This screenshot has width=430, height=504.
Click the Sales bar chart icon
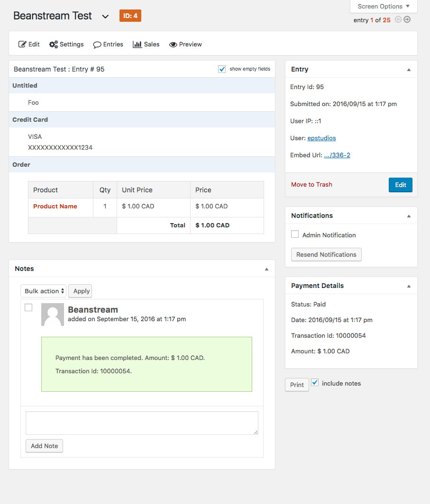coord(137,45)
